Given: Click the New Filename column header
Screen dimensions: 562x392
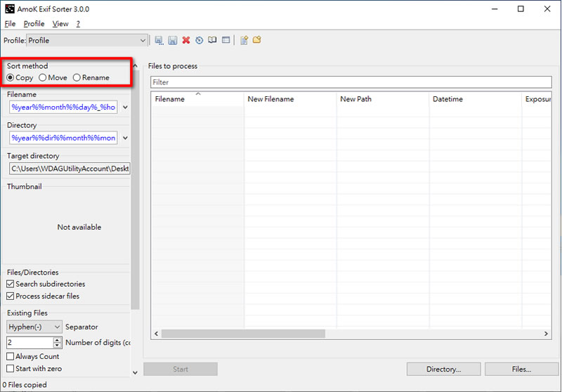Looking at the screenshot, I should point(290,99).
